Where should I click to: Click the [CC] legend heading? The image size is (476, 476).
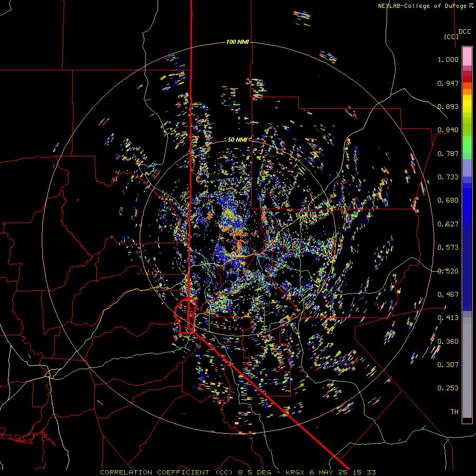[451, 36]
